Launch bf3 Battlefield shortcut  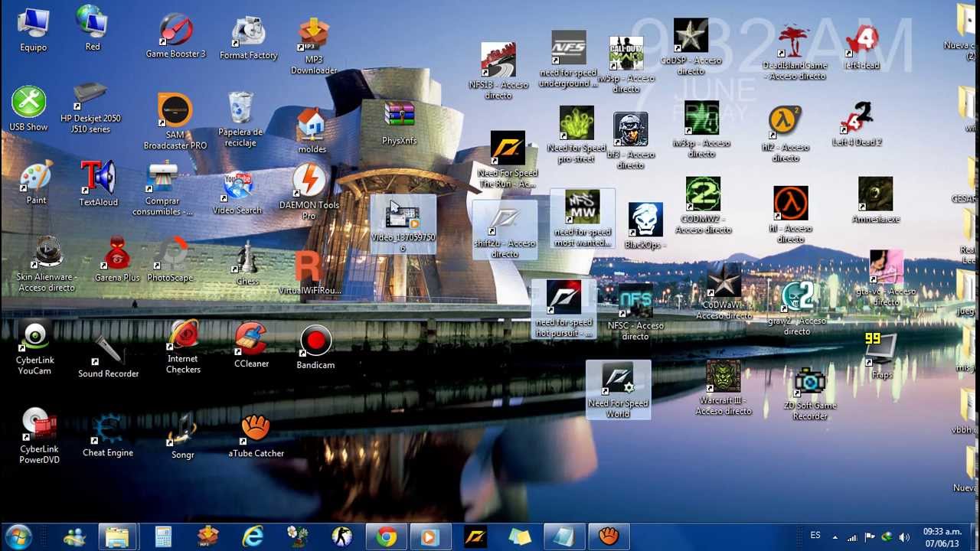pos(631,141)
